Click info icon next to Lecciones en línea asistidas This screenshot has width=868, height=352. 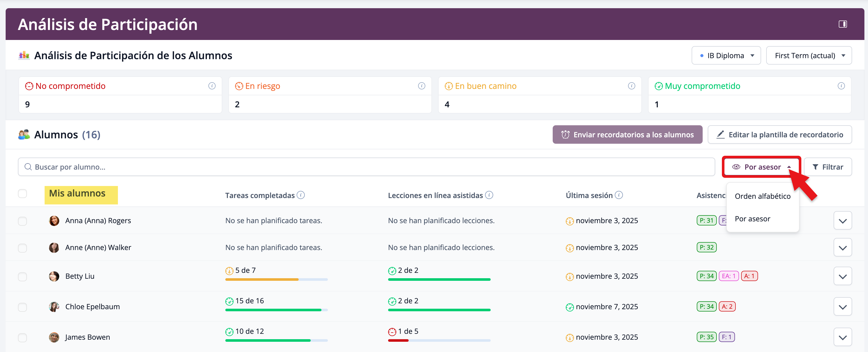coord(489,195)
